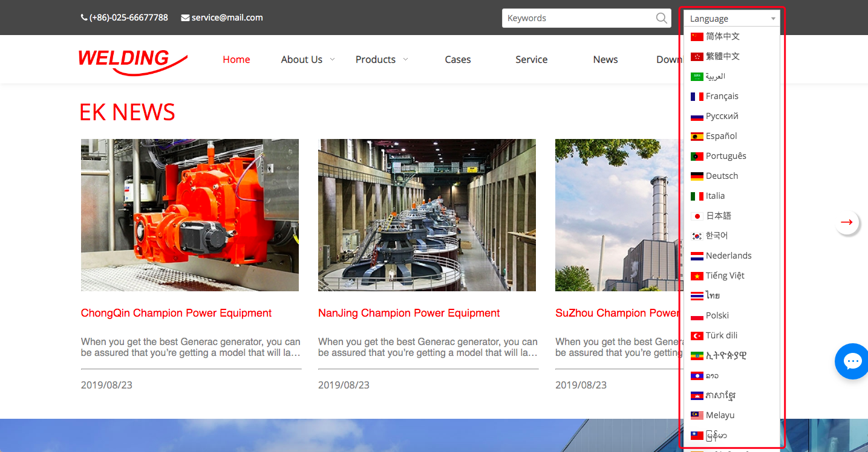Expand the Products submenu chevron
868x452 pixels.
tap(405, 59)
